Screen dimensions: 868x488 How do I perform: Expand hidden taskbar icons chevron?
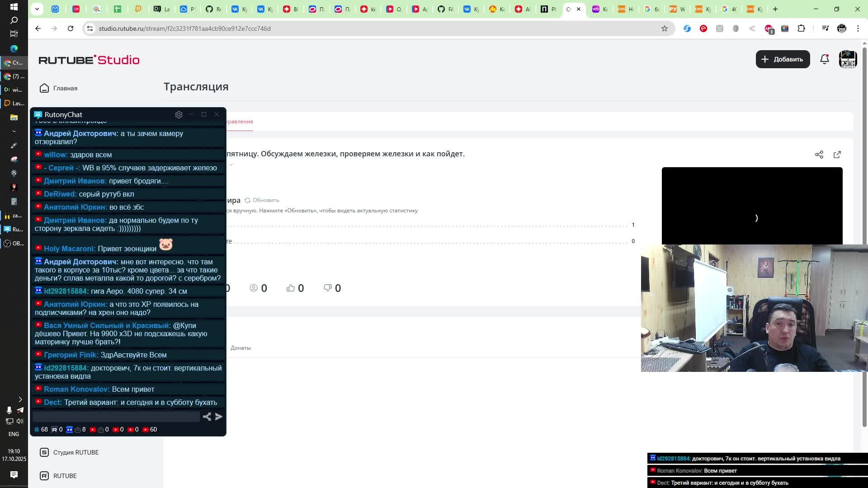point(20,399)
